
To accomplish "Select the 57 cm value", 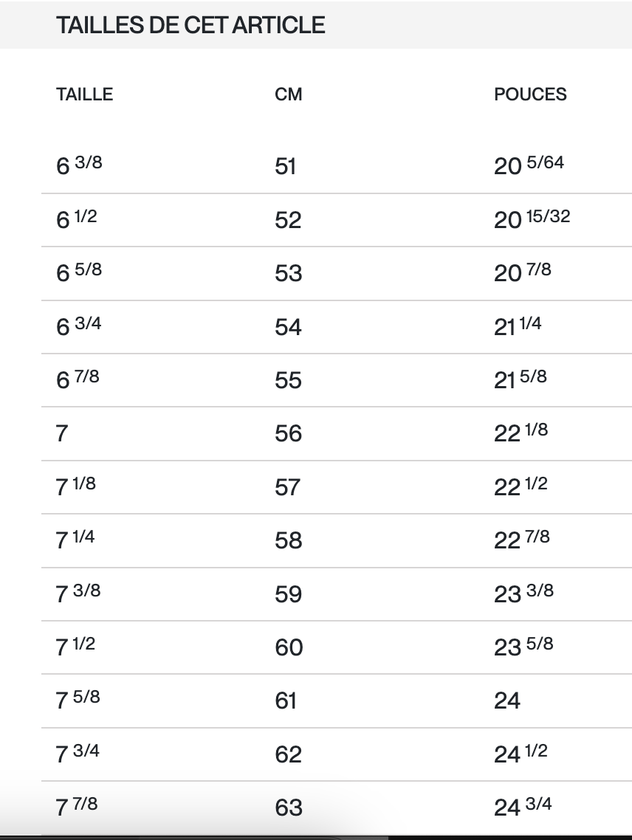I will [288, 486].
